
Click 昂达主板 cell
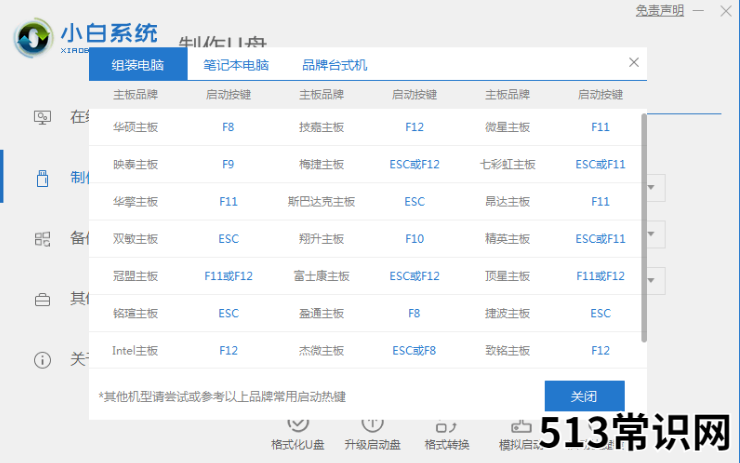coord(507,202)
